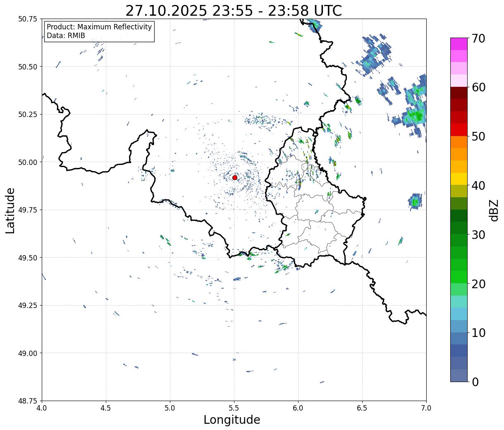Viewport: 504px width, 430px height.
Task: Click colorbar tick label 0
Action: tap(475, 382)
